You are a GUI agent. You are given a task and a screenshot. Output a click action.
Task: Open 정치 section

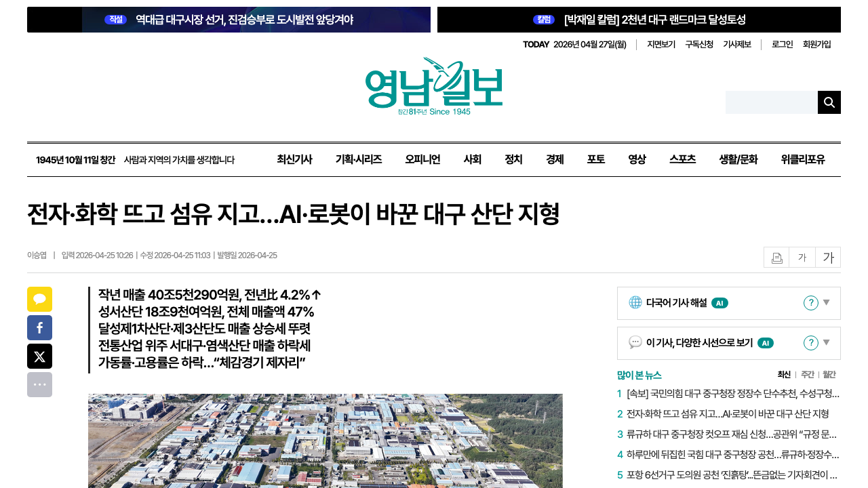click(514, 160)
